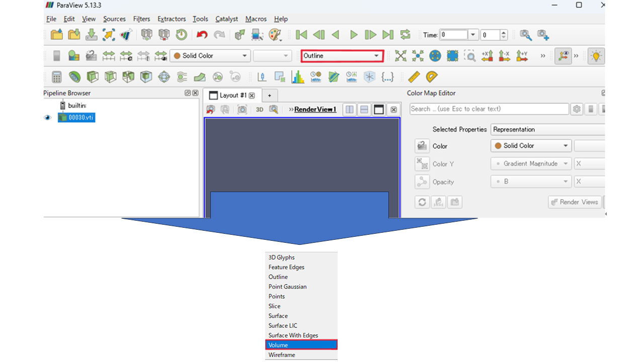Open the Time value dropdown

(x=473, y=35)
